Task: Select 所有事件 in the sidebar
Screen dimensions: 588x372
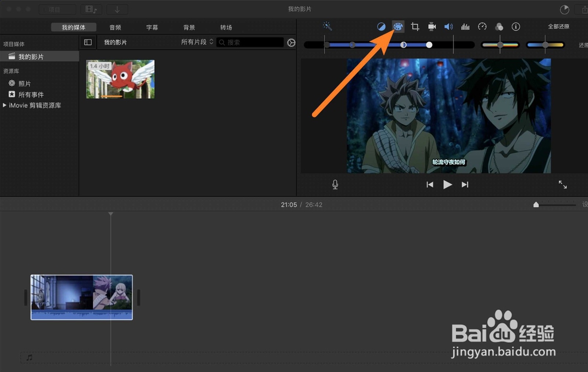Action: click(28, 95)
